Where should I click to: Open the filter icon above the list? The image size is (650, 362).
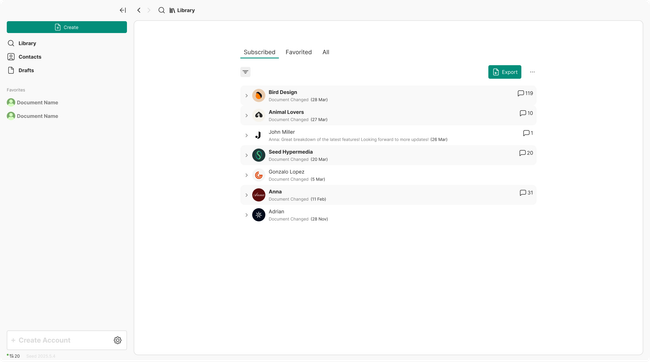(x=245, y=72)
